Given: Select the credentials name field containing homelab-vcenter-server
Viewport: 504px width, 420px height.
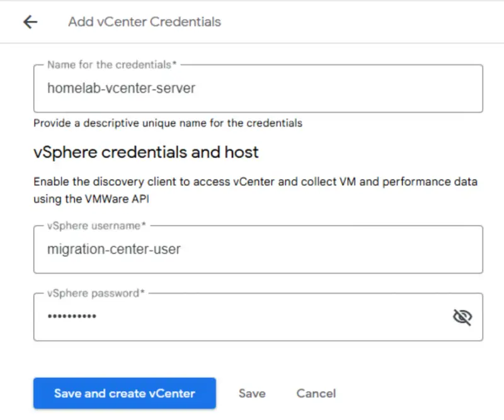Looking at the screenshot, I should click(x=252, y=88).
